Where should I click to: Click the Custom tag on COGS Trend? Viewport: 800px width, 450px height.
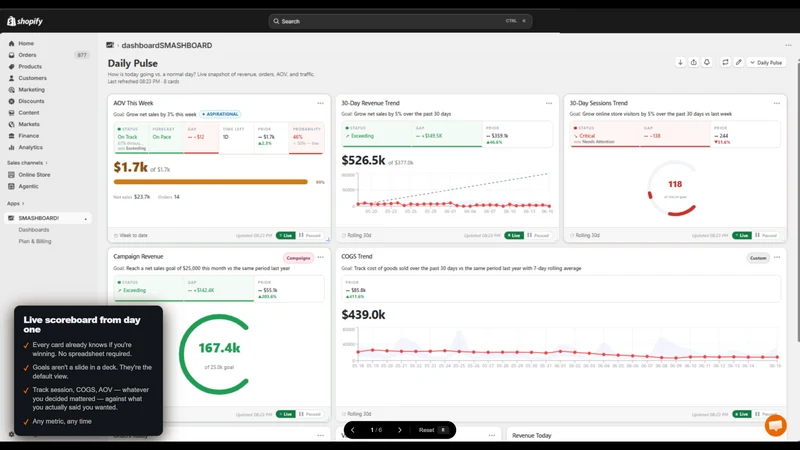(758, 258)
